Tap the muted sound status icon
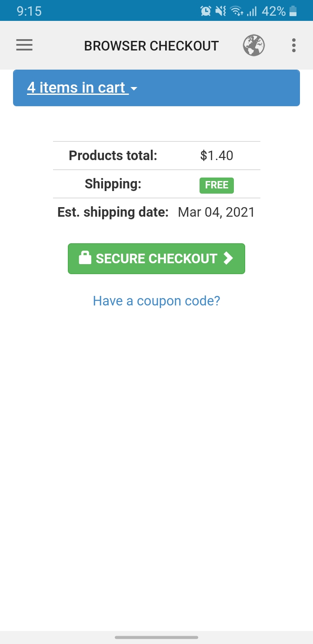 click(x=220, y=11)
